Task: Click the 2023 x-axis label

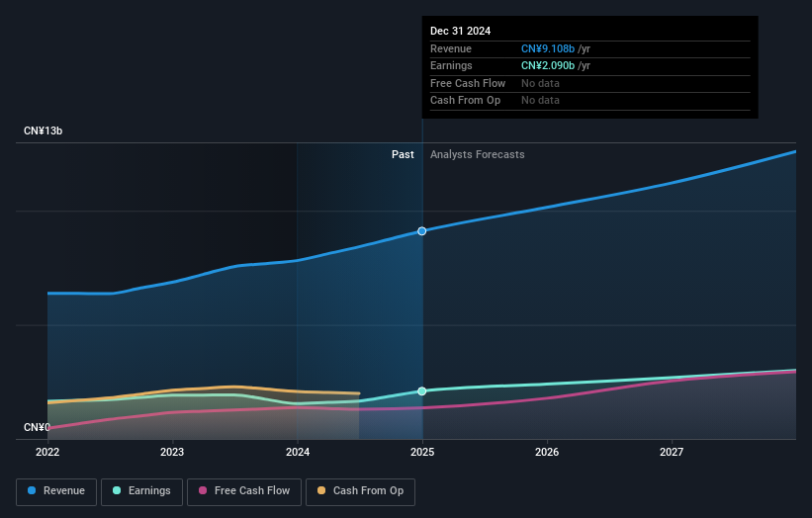Action: click(x=172, y=452)
